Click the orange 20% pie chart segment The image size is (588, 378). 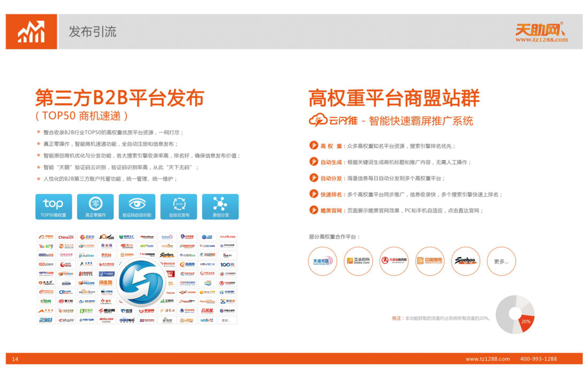tap(526, 323)
